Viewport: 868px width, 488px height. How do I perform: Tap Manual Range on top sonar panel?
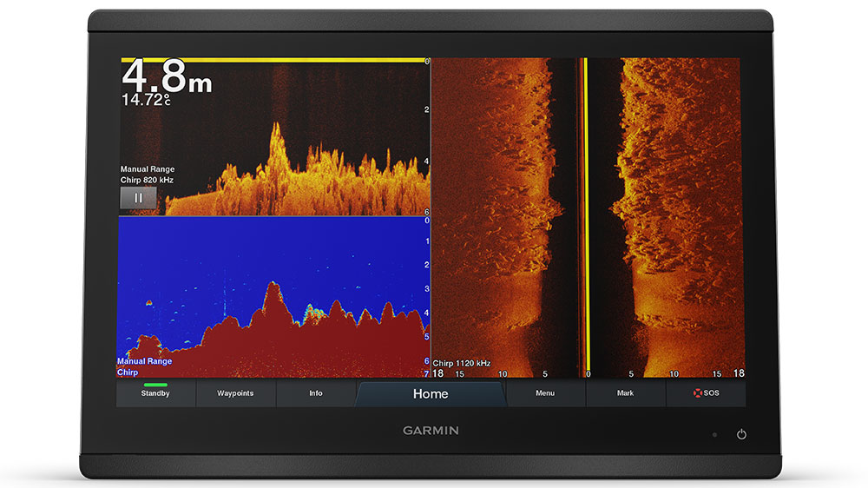pyautogui.click(x=147, y=169)
